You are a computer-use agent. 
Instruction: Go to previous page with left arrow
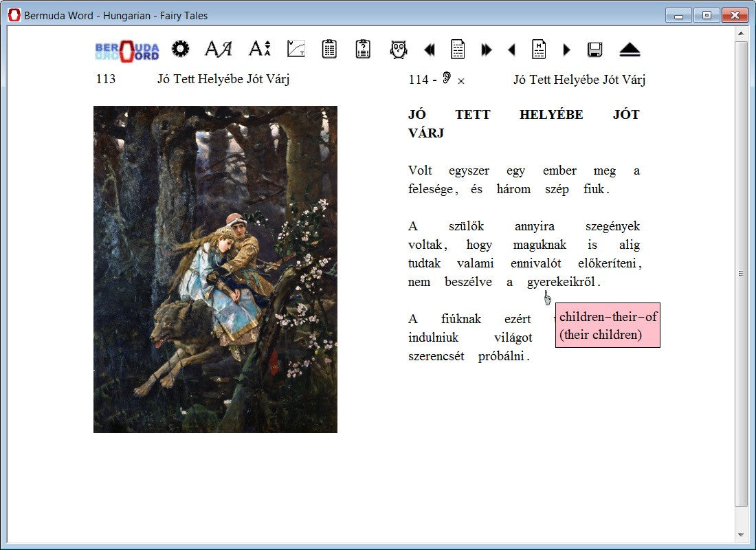[511, 49]
